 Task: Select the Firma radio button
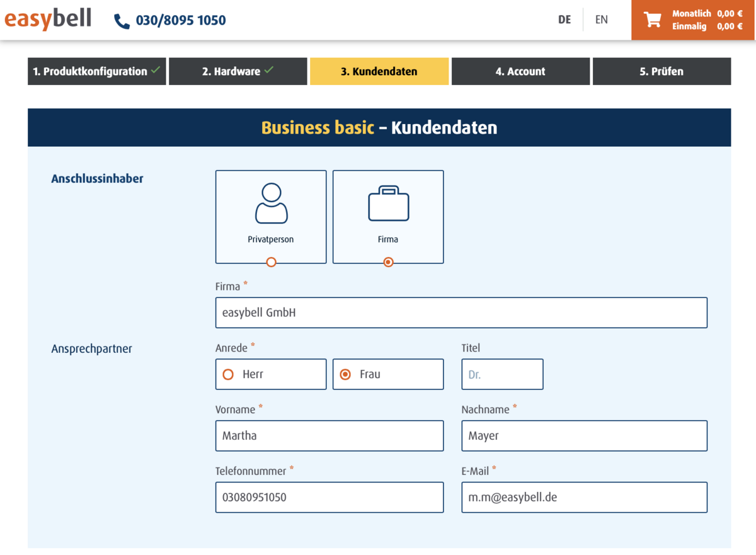tap(388, 262)
